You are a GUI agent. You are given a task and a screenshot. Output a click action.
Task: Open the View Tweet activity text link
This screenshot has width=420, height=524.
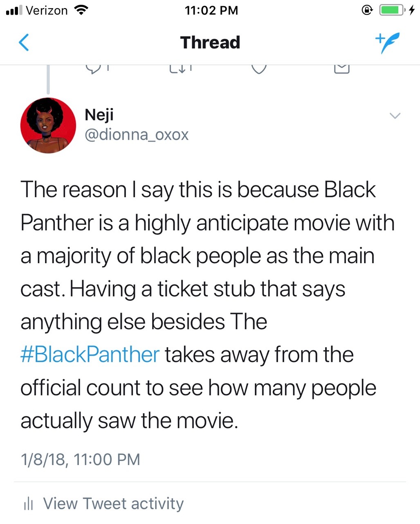pyautogui.click(x=113, y=504)
